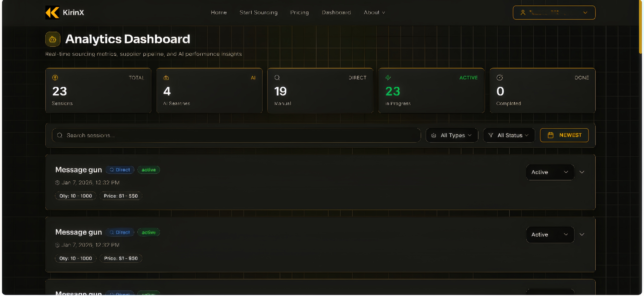Toggle the NEWEST sort order button
This screenshot has width=644, height=296.
tap(564, 135)
